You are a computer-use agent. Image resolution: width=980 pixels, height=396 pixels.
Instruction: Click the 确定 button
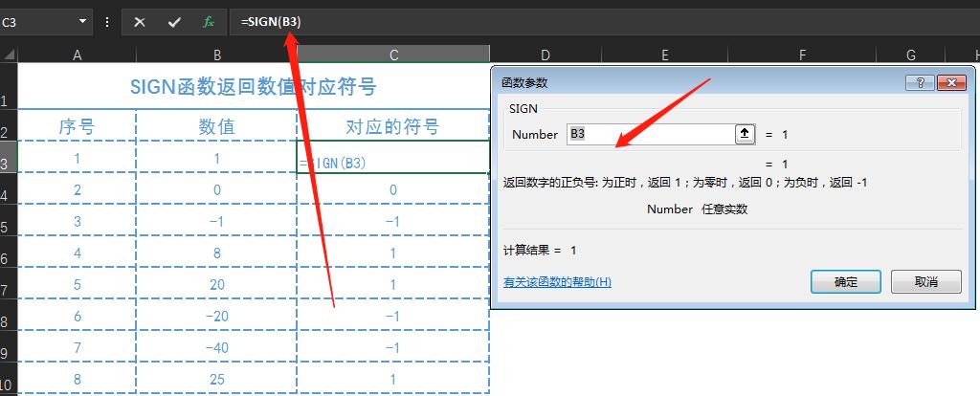[846, 282]
